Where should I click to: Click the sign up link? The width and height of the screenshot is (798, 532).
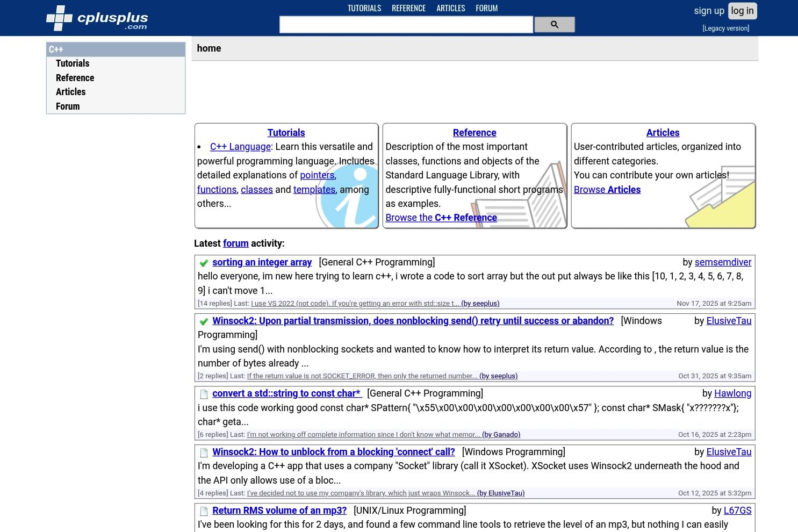pyautogui.click(x=709, y=11)
